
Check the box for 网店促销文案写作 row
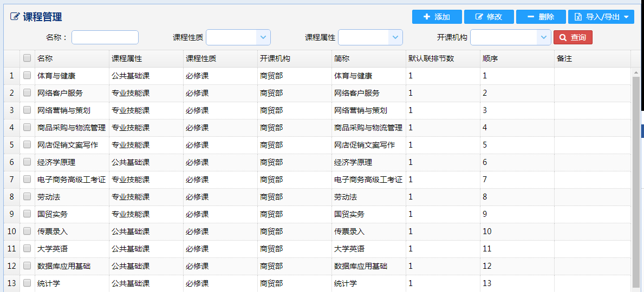(27, 145)
